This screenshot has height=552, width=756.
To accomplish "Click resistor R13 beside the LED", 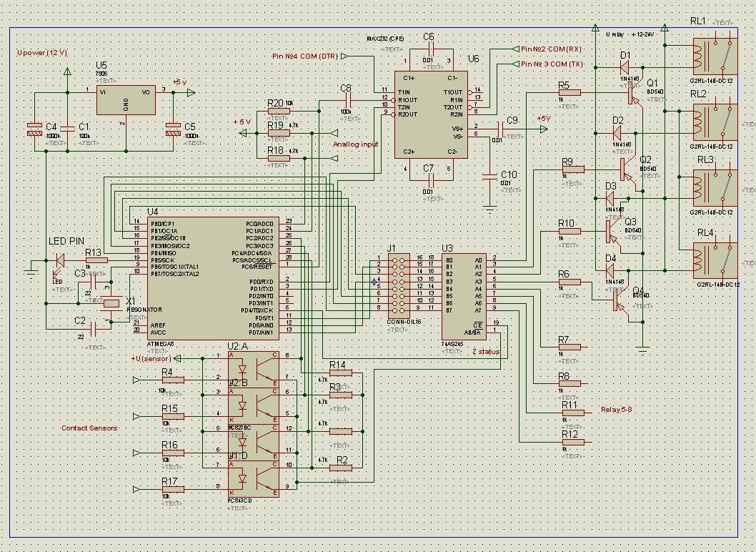I will coord(96,261).
